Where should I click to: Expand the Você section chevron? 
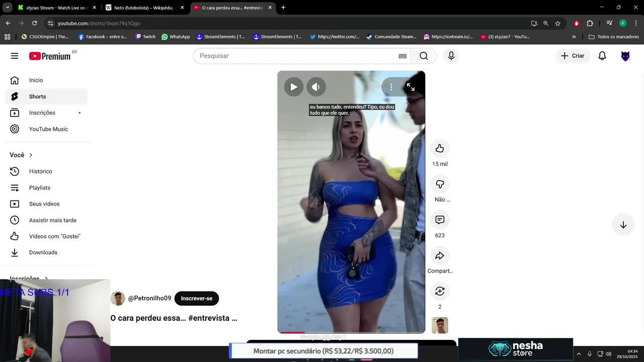(31, 155)
